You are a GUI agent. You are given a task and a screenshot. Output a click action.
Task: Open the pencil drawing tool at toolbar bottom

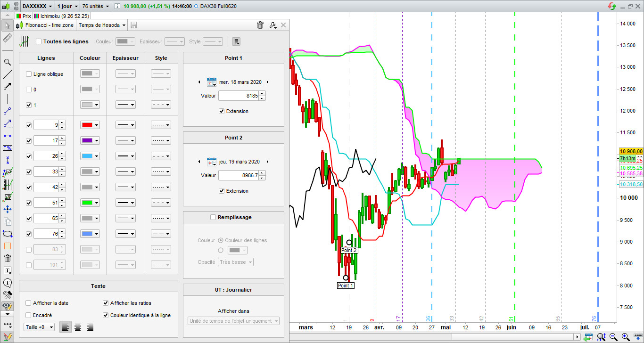8,337
